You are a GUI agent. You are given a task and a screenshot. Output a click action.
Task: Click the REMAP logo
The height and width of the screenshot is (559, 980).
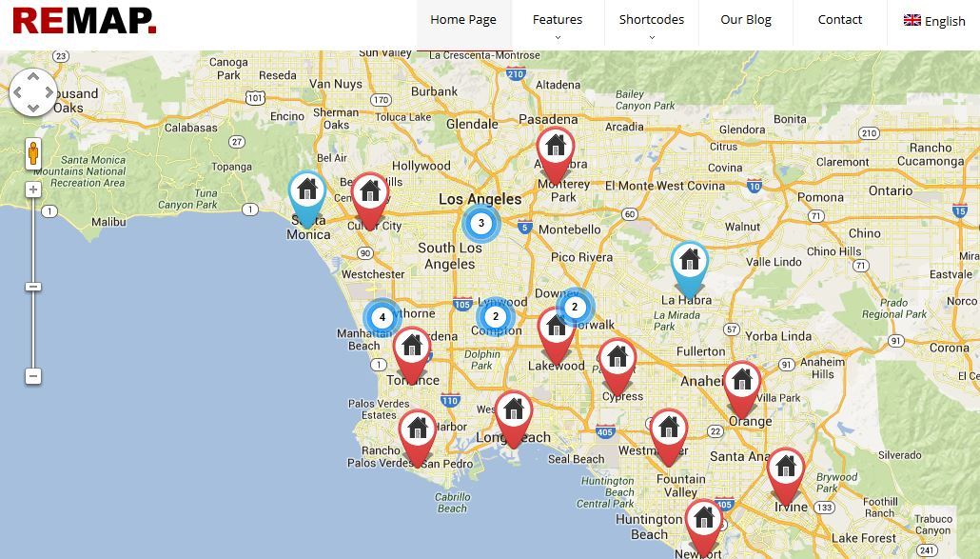[x=85, y=21]
